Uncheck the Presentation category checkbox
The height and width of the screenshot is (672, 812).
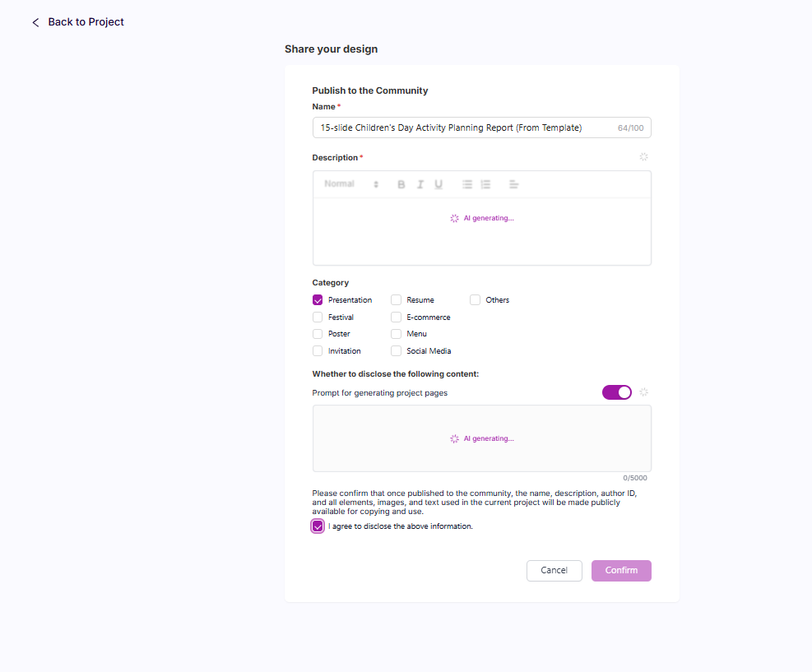click(x=318, y=300)
